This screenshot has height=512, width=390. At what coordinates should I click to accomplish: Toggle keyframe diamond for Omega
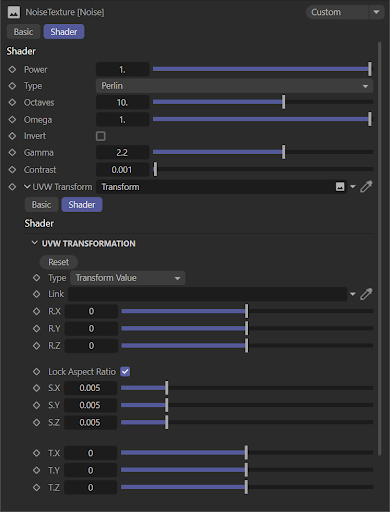pyautogui.click(x=12, y=119)
